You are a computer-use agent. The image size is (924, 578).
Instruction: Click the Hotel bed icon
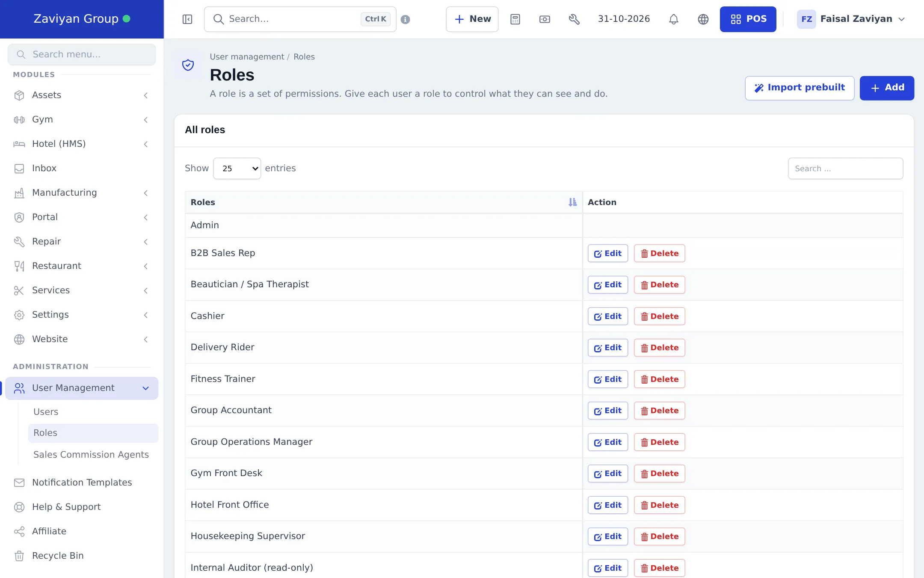coord(19,144)
